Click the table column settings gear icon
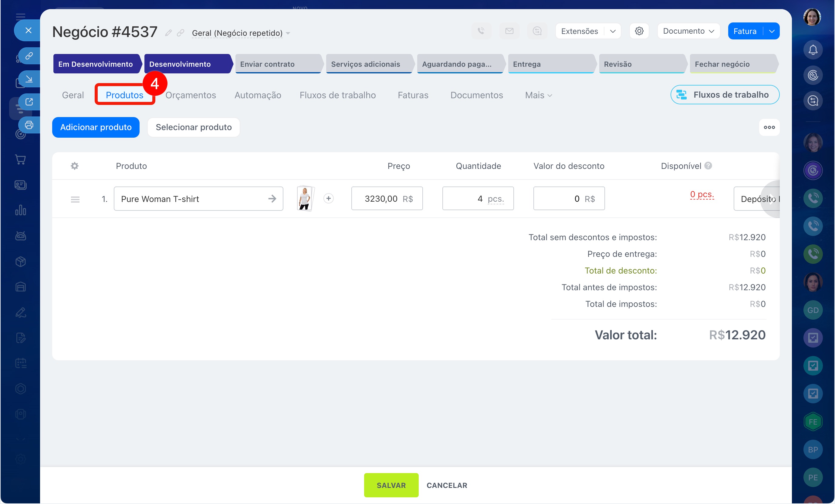This screenshot has height=504, width=835. tap(75, 166)
